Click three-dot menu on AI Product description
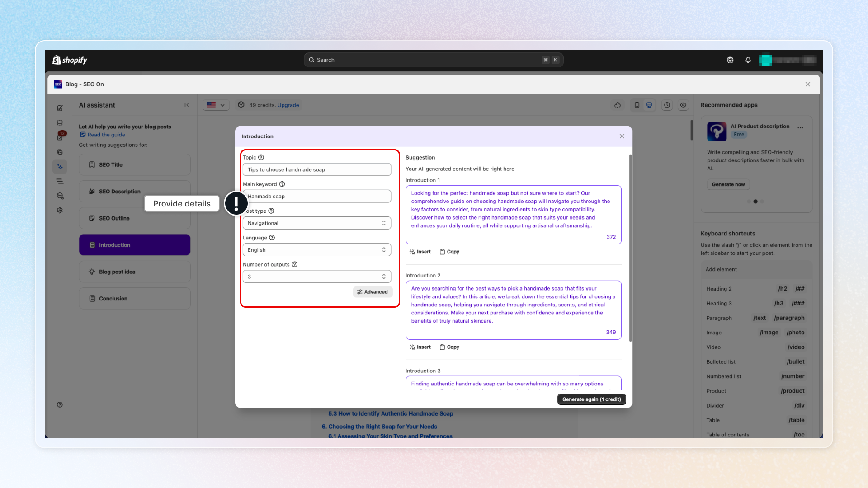Image resolution: width=868 pixels, height=488 pixels. pos(801,127)
